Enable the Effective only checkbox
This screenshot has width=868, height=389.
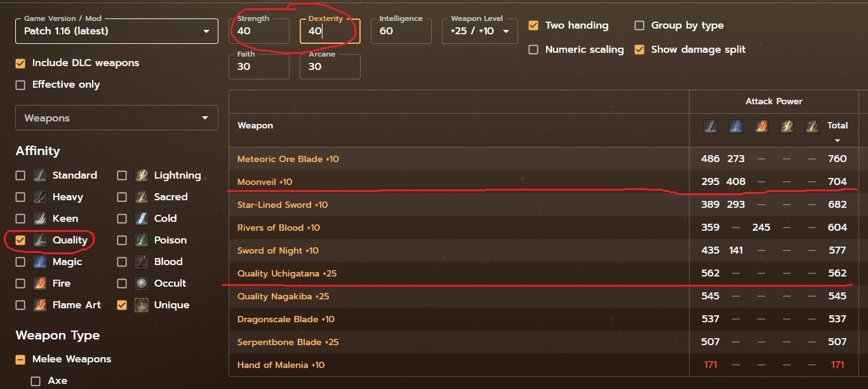[20, 85]
